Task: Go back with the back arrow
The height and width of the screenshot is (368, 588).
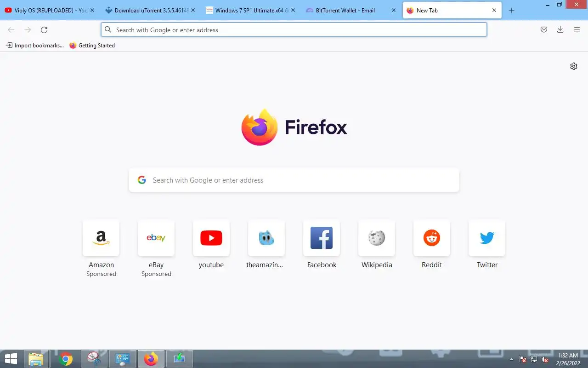Action: tap(11, 30)
